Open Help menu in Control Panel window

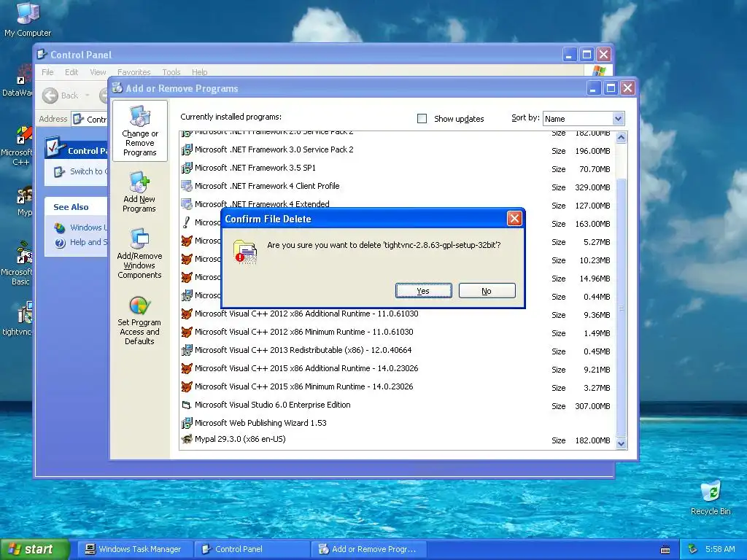coord(200,72)
